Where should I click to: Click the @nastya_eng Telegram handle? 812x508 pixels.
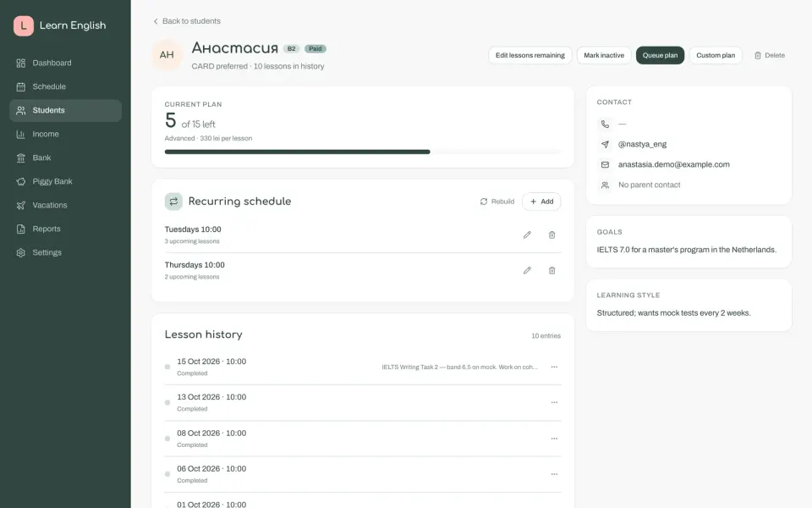coord(642,145)
